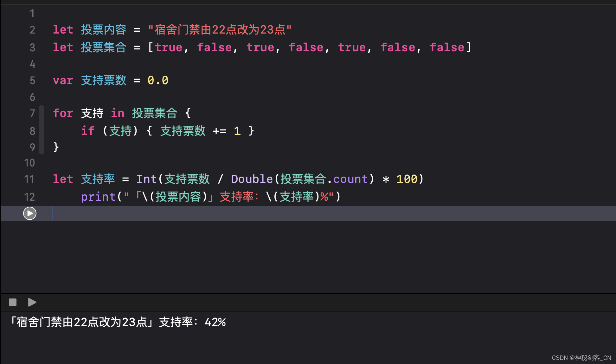Click the red string literal about 宿舍门禁

tap(220, 30)
